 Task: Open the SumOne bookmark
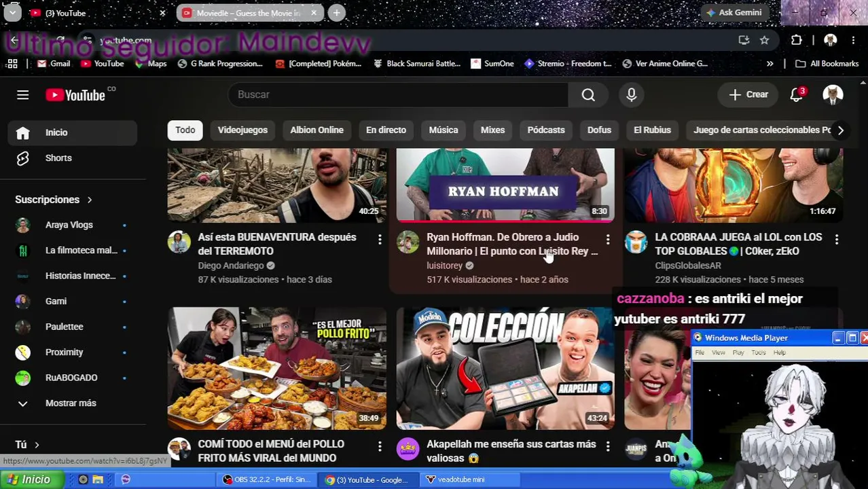click(492, 63)
